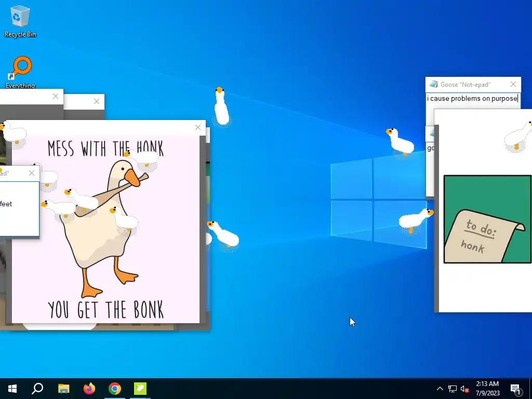Switch to Google Chrome in taskbar
This screenshot has height=399, width=532.
(115, 389)
